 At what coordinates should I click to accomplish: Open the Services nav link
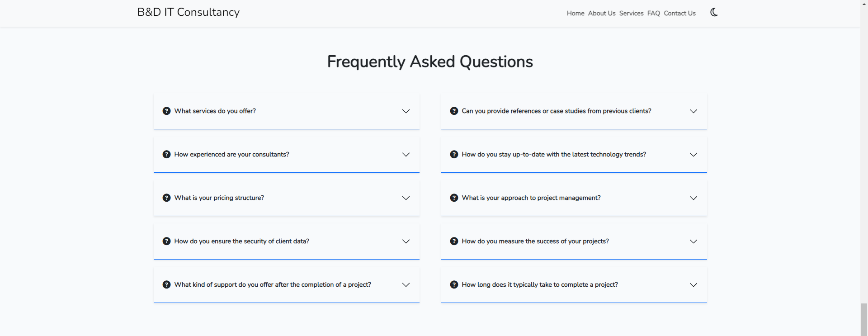click(x=631, y=13)
